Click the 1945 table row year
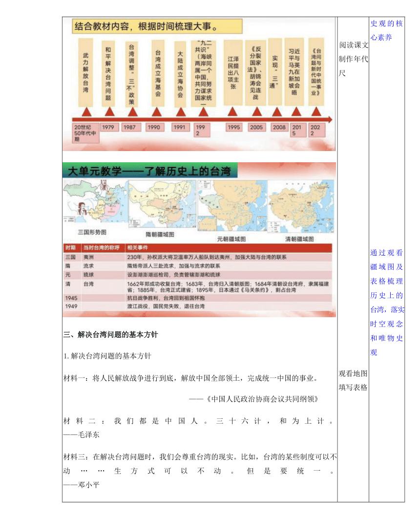The image size is (420, 521). [x=71, y=298]
